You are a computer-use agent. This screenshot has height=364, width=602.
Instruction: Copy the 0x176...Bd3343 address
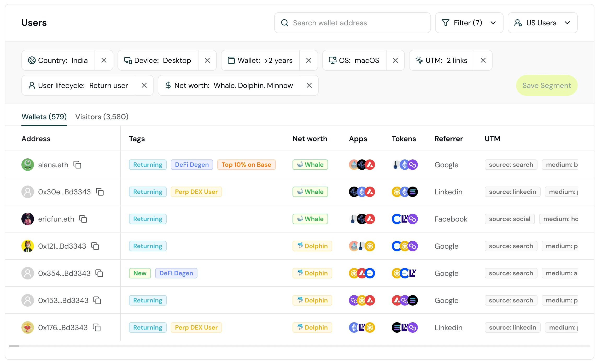[97, 327]
